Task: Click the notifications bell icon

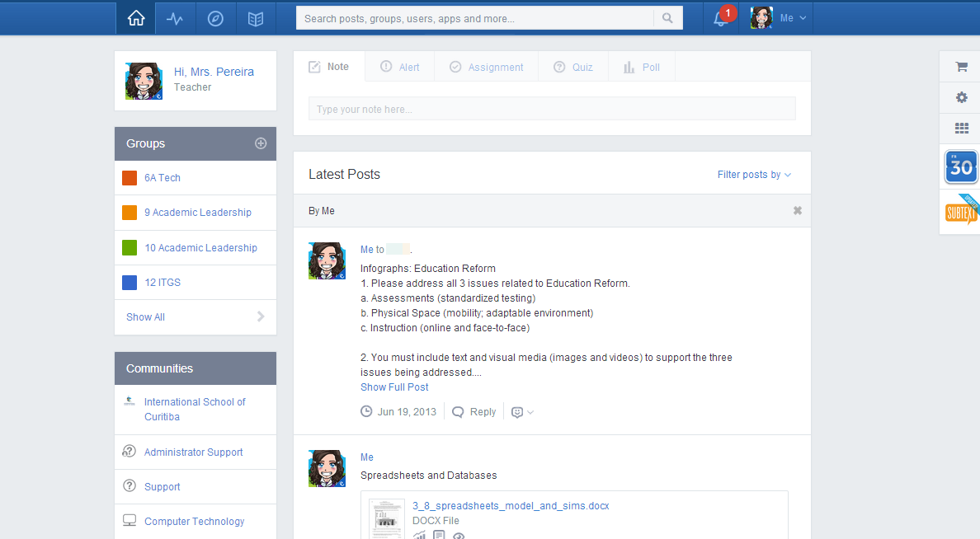Action: pyautogui.click(x=720, y=19)
